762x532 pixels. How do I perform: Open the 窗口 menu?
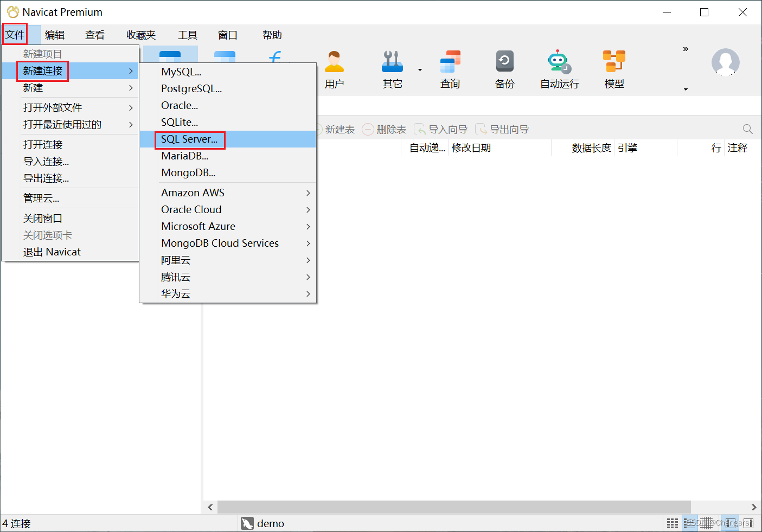click(x=228, y=35)
